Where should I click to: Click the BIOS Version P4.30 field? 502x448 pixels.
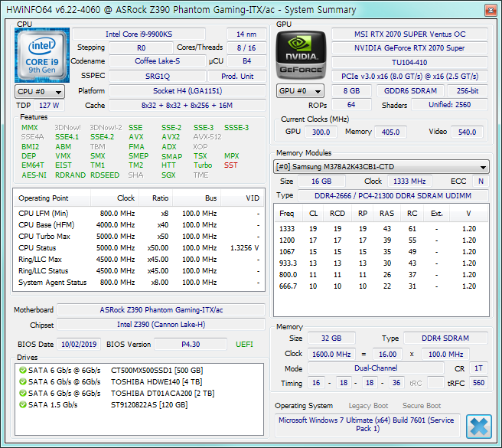[x=191, y=345]
